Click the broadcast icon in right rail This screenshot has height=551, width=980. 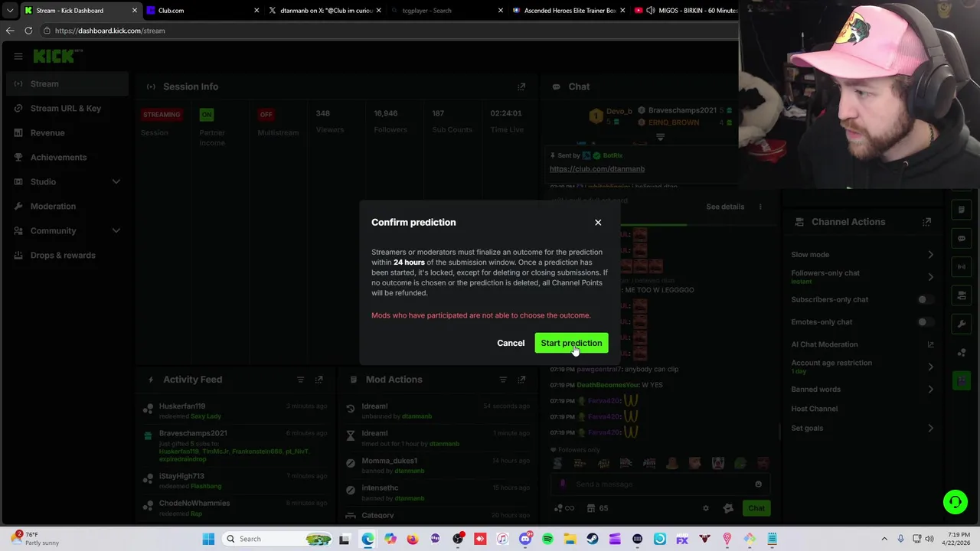[x=962, y=266]
